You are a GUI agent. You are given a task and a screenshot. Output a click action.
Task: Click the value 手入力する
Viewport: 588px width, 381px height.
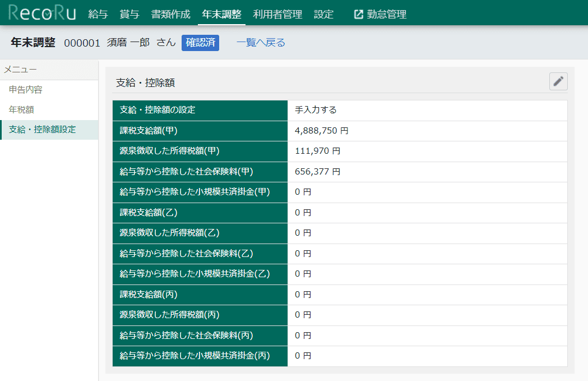316,110
